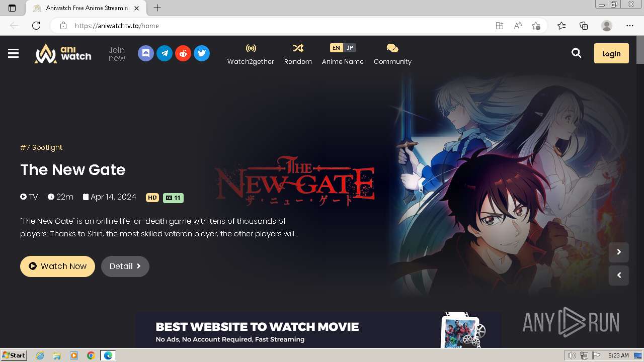
Task: Select the Aniwatch Free Anime Streaming tab
Action: (x=86, y=8)
